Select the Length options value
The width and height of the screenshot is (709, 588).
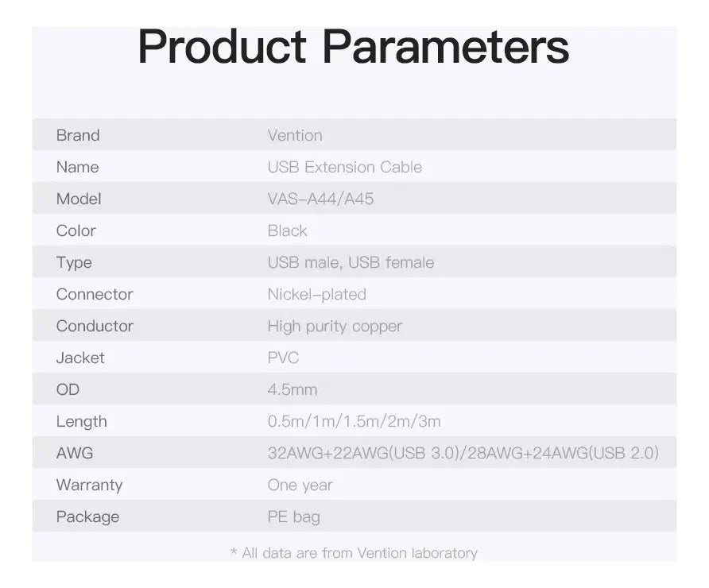point(354,421)
